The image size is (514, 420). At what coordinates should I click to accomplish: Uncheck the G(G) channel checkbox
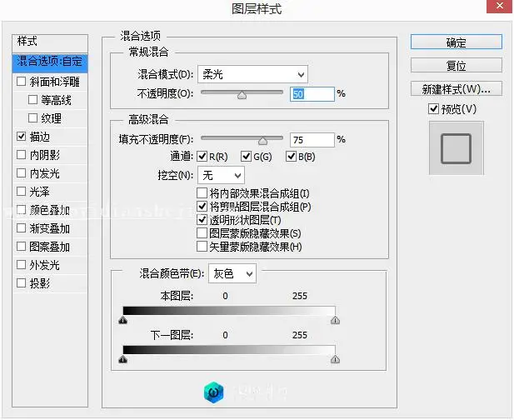pos(247,157)
